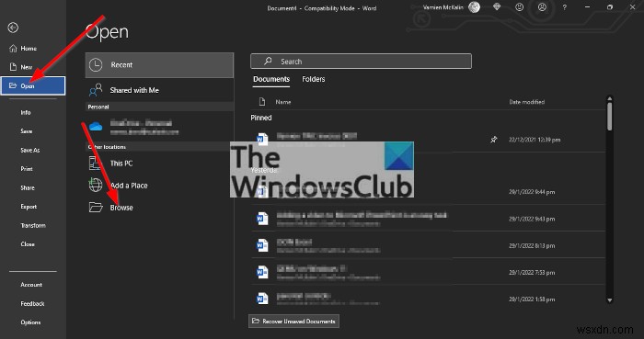
Task: Unpin the pinned document via pin icon
Action: coord(494,140)
